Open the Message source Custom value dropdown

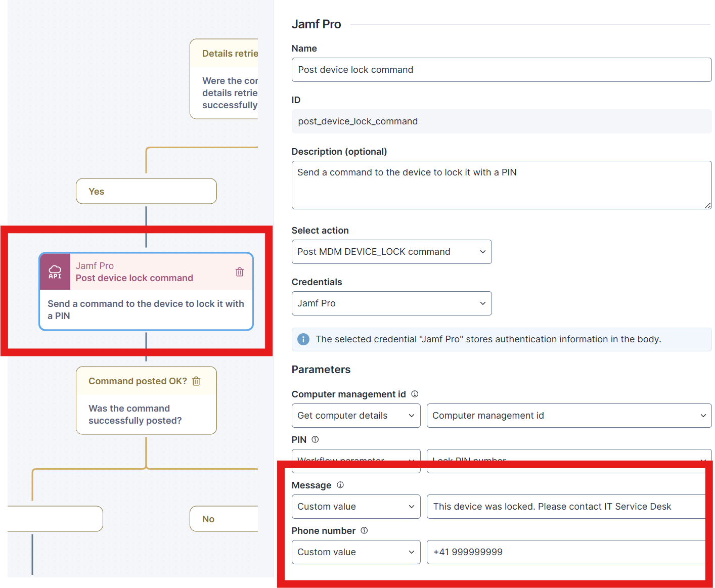point(355,507)
